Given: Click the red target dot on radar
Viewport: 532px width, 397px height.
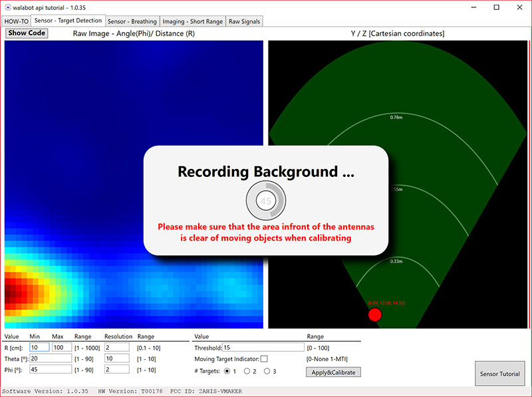Looking at the screenshot, I should tap(375, 315).
